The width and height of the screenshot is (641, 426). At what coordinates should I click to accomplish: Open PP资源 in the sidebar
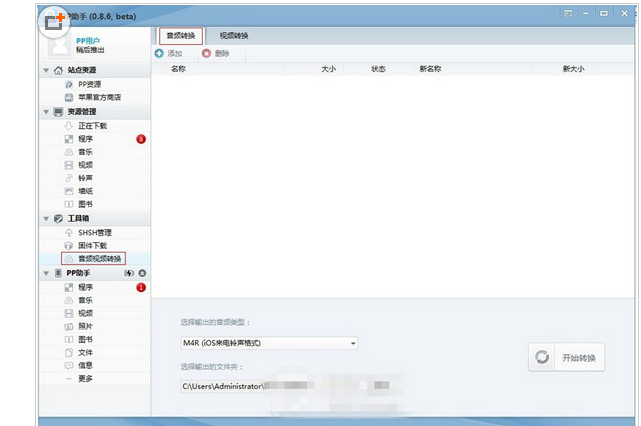(95, 84)
